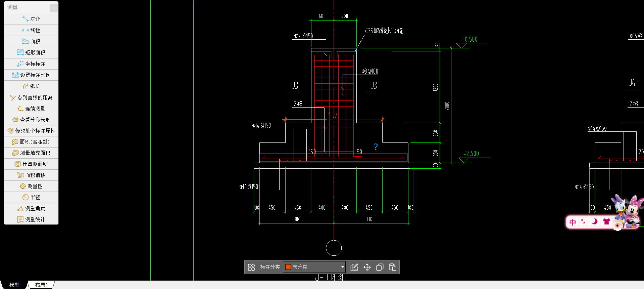
Task: Select 测量填充面积 hatch area measure
Action: tap(31, 153)
